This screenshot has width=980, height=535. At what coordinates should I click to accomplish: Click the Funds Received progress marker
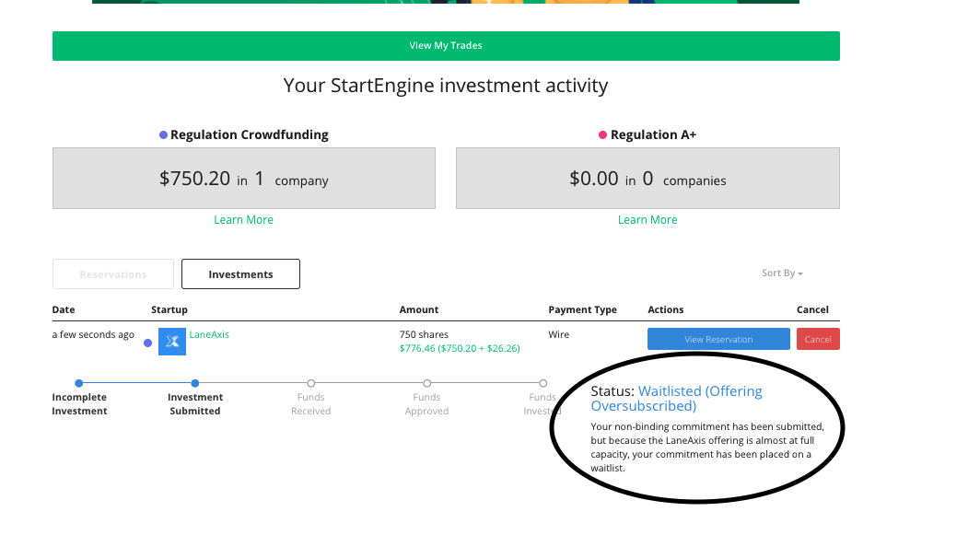point(310,383)
